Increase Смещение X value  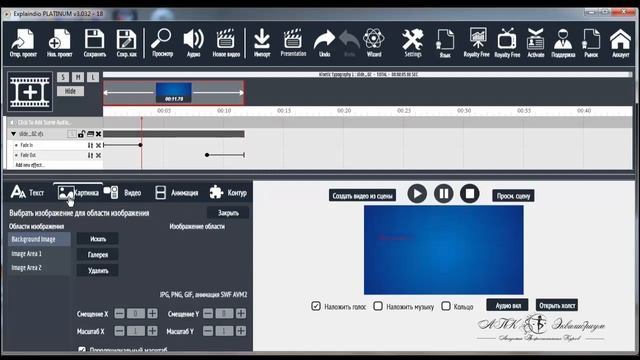pos(152,313)
